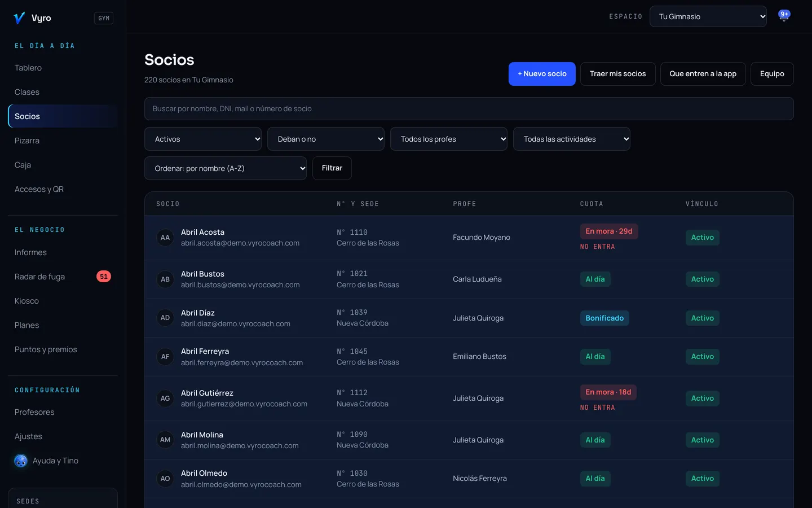Click the AO avatar for Abril Olmedo
812x508 pixels.
(165, 479)
